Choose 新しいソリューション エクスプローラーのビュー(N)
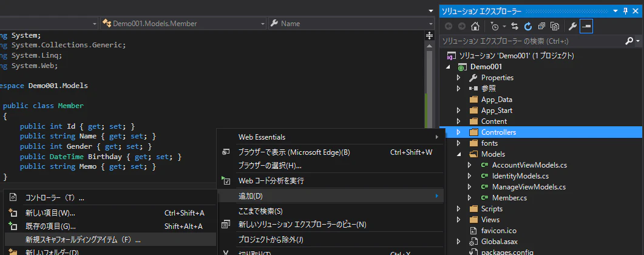This screenshot has width=644, height=255. (x=331, y=225)
